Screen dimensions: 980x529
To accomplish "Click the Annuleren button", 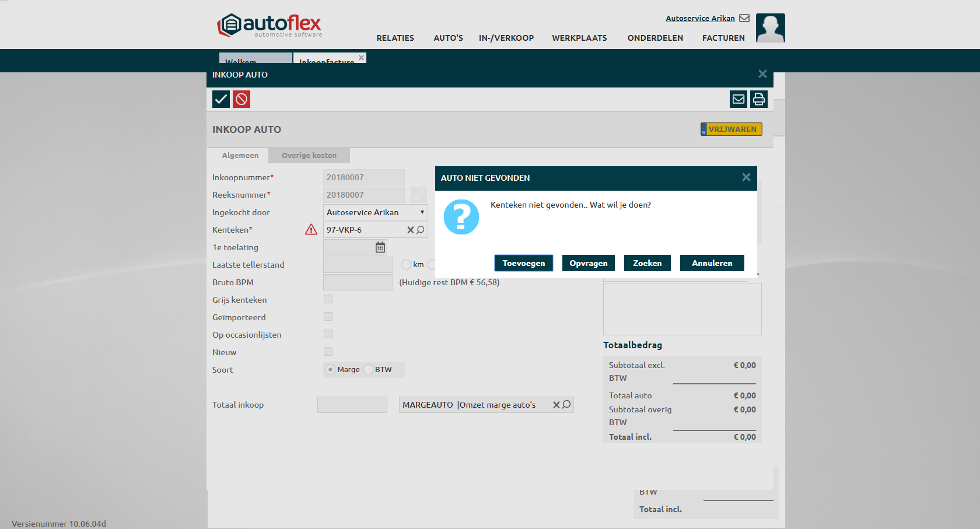I will (x=712, y=263).
